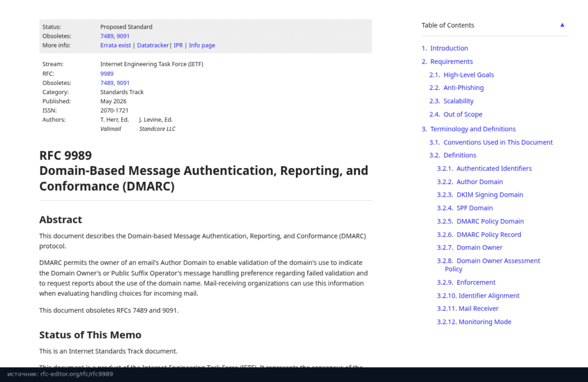Viewport: 588px width, 382px height.
Task: Open the IPR link
Action: click(178, 45)
